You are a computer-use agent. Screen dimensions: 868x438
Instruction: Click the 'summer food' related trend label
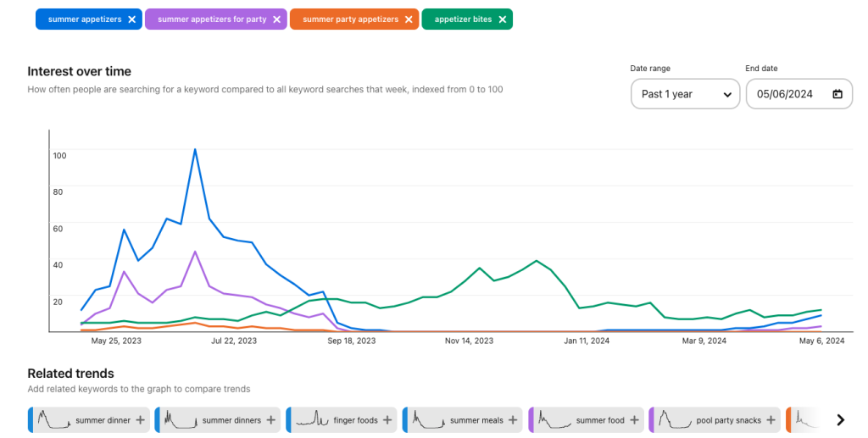(x=599, y=420)
